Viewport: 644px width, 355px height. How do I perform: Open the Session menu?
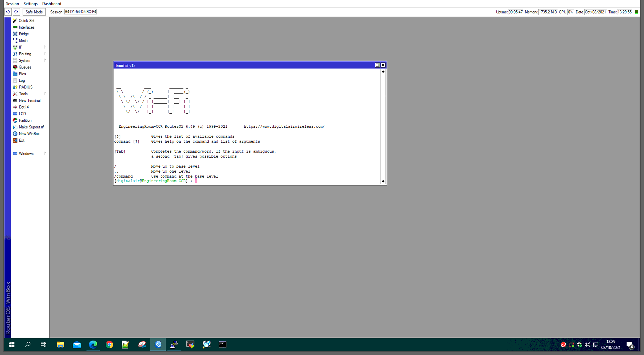coord(12,4)
